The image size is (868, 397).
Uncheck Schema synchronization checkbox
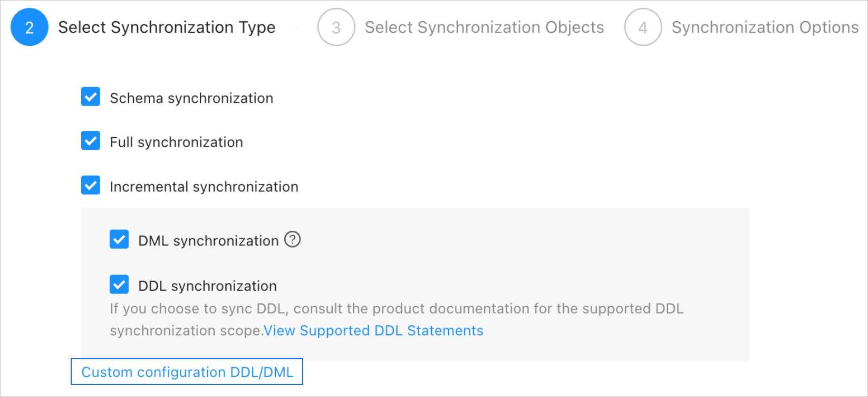[x=91, y=97]
